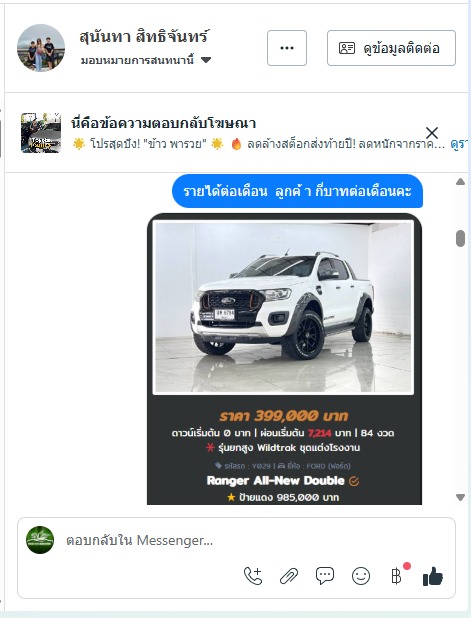The width and height of the screenshot is (471, 618).
Task: Click the customer name สุนันทา สิทธิจันทร์
Action: point(144,37)
